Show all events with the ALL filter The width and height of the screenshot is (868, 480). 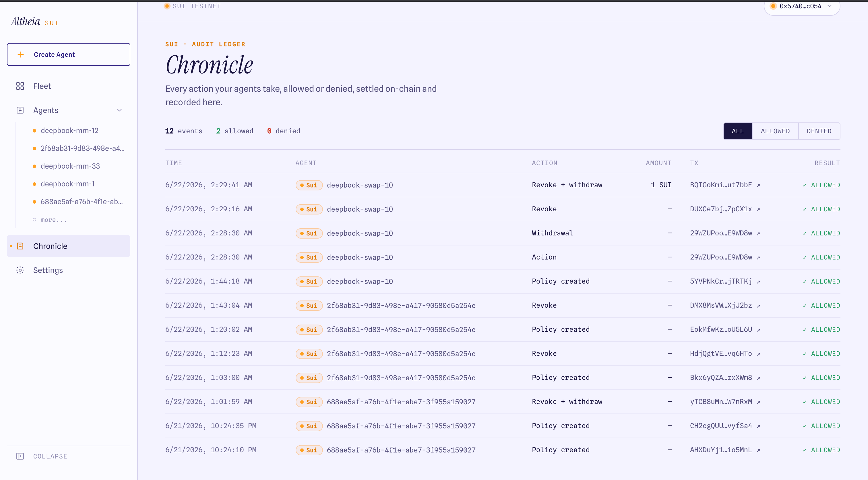[738, 131]
